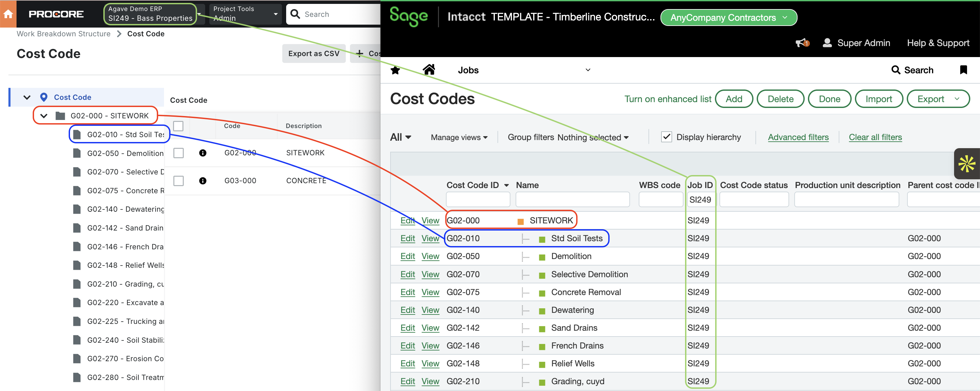Open the announcements megaphone with notification badge
The width and height of the screenshot is (980, 391).
pyautogui.click(x=801, y=43)
